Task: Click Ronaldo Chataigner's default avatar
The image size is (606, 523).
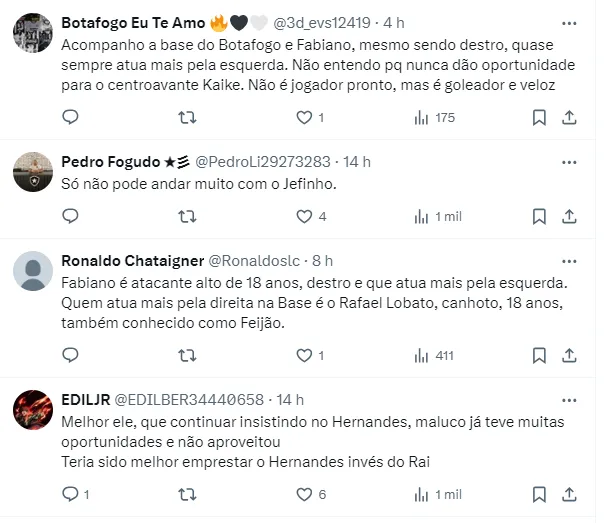Action: pyautogui.click(x=34, y=271)
